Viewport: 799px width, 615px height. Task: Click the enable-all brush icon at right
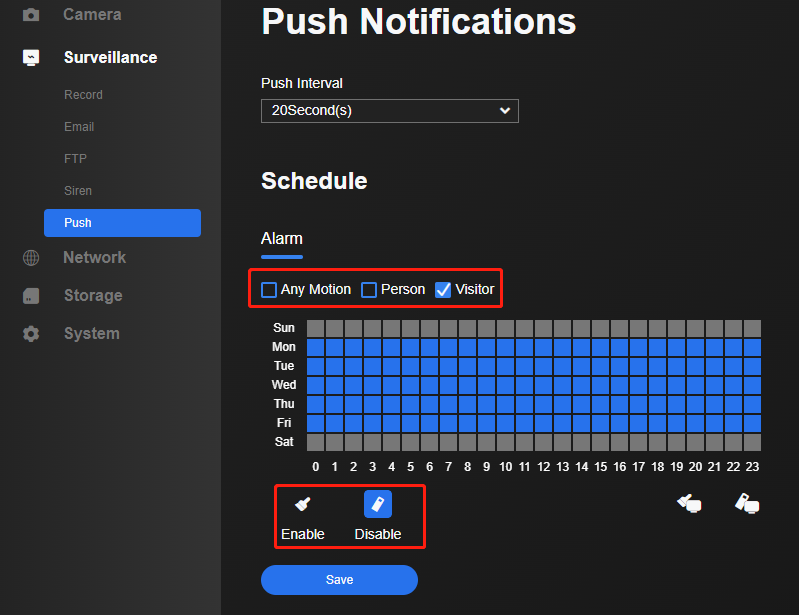tap(689, 503)
